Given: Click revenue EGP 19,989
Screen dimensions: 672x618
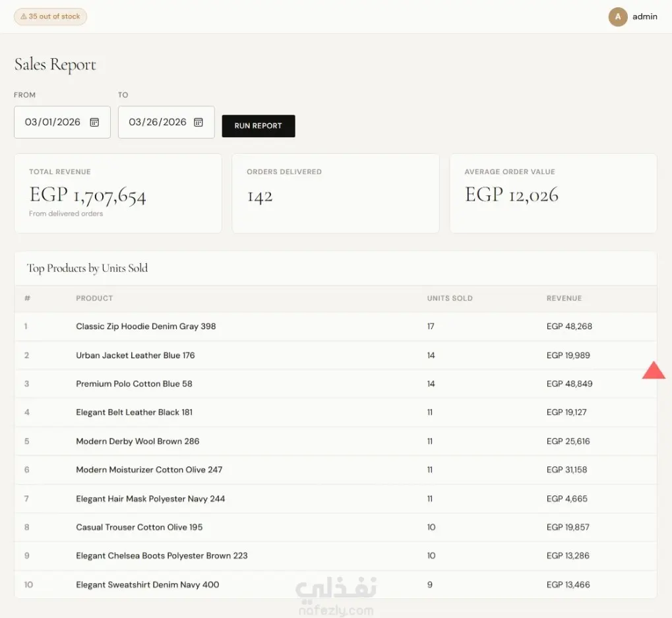Looking at the screenshot, I should 568,355.
